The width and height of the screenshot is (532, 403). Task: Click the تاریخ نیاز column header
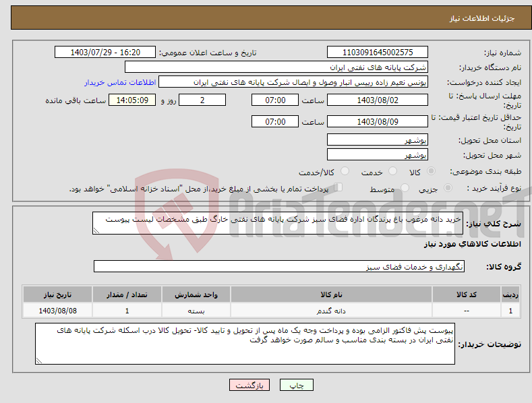click(x=57, y=294)
